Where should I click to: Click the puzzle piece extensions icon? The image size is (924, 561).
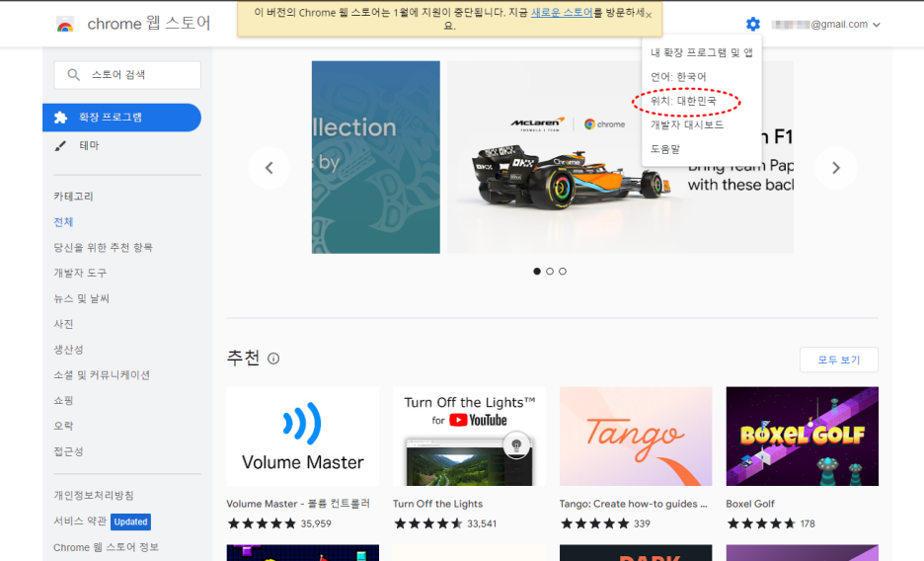coord(60,118)
